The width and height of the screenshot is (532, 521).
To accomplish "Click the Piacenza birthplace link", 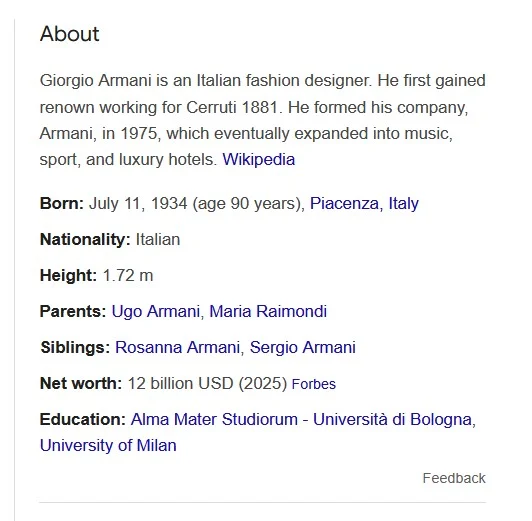I will coord(346,204).
